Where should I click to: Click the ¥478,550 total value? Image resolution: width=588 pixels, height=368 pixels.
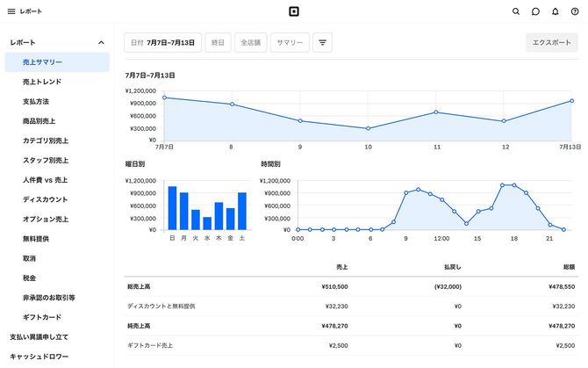562,286
